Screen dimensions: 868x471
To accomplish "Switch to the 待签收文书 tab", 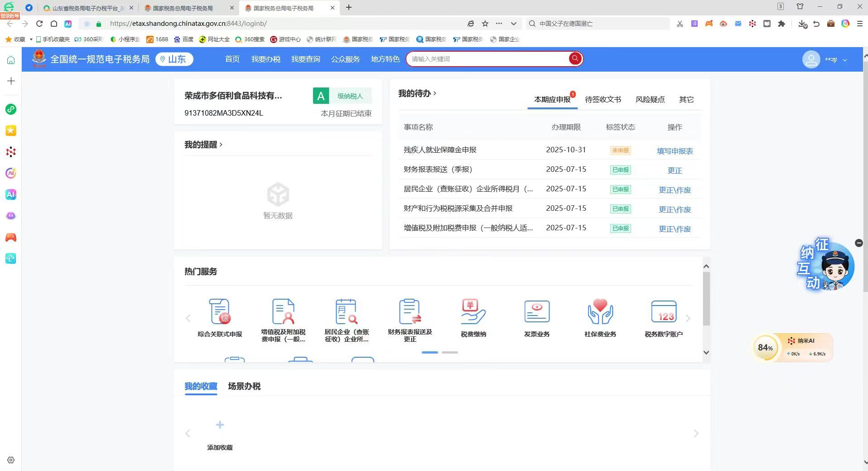I will [603, 99].
